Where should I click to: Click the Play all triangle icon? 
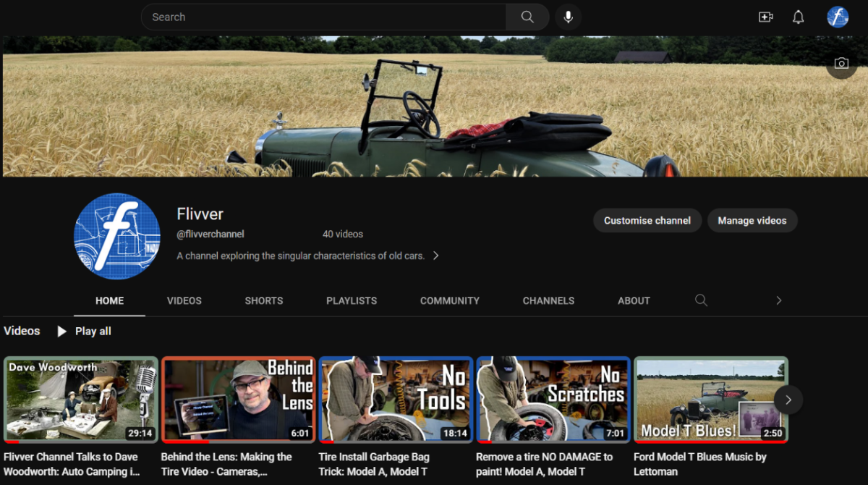pos(62,332)
